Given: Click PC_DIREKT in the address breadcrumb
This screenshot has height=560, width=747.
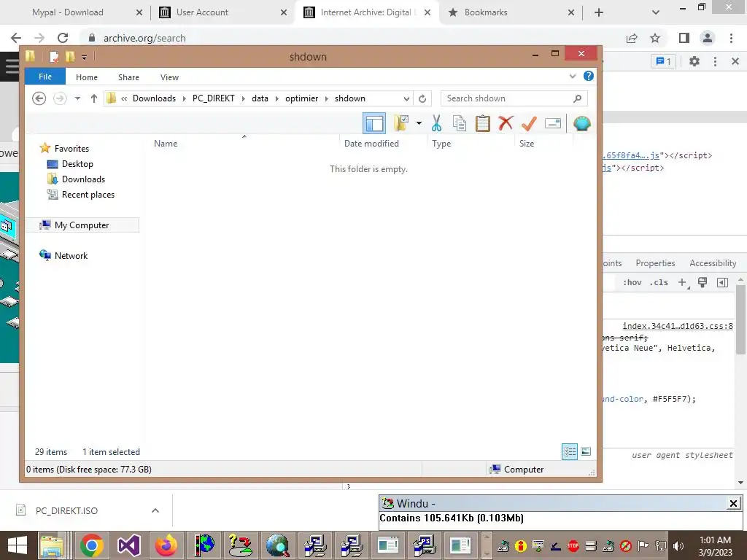Looking at the screenshot, I should (214, 98).
